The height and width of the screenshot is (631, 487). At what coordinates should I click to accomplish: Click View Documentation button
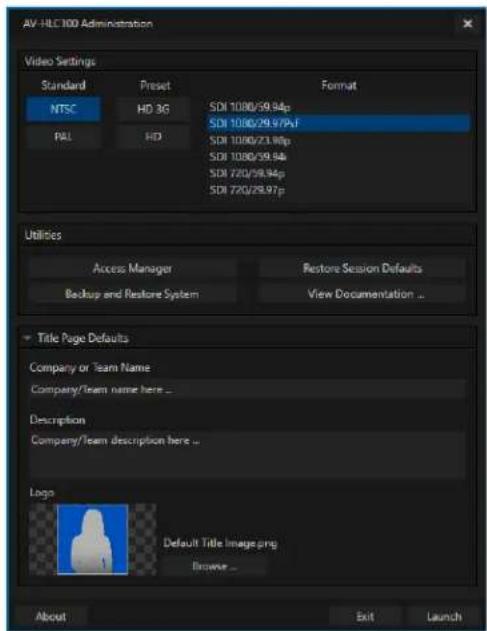(362, 294)
